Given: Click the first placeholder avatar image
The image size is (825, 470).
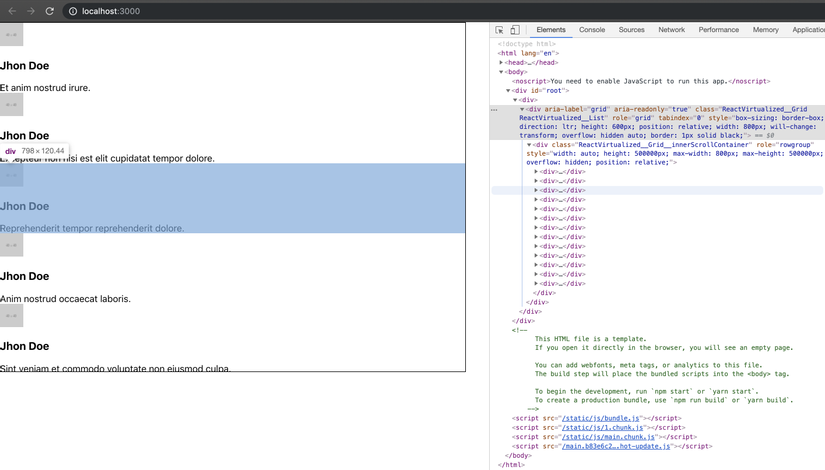Looking at the screenshot, I should 11,35.
